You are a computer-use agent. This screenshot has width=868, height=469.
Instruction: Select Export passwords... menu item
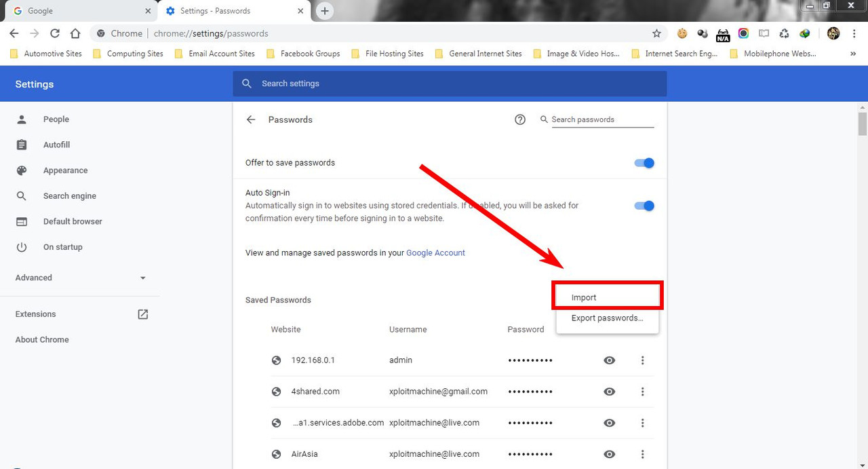tap(607, 318)
